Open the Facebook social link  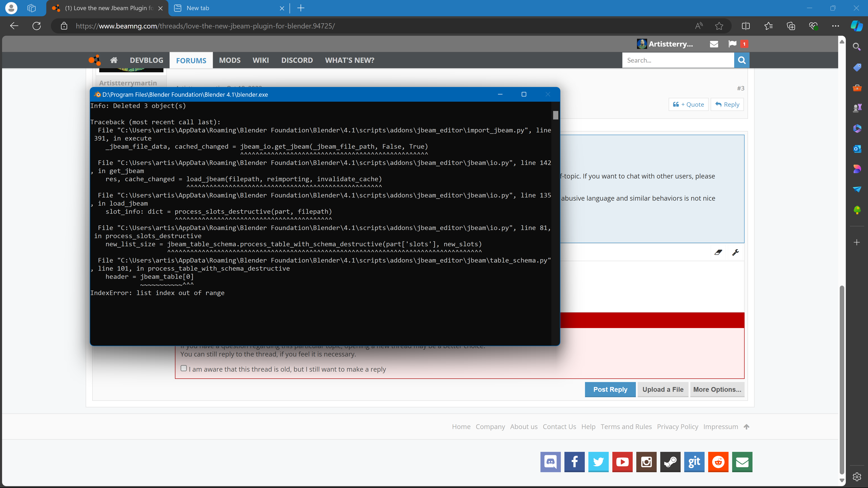[575, 462]
